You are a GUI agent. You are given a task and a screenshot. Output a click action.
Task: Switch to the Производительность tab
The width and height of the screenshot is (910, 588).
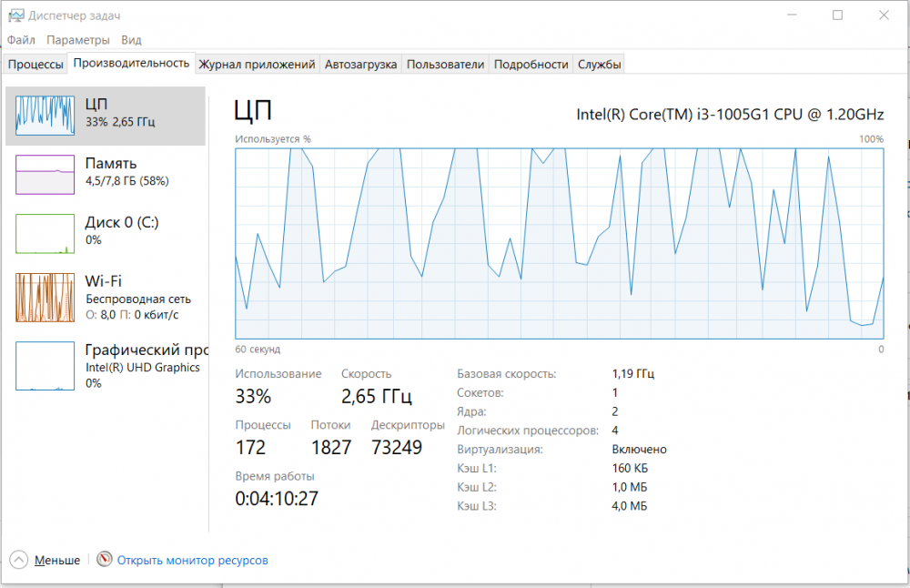point(131,64)
